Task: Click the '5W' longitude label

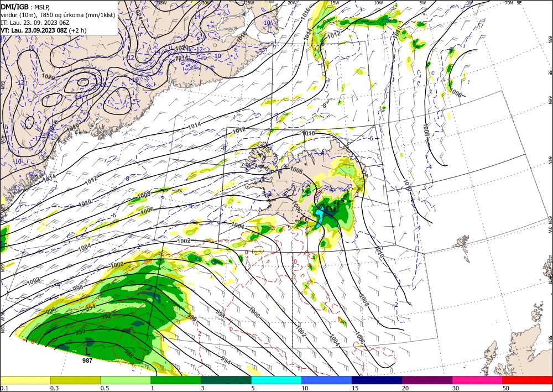Action: tap(422, 3)
